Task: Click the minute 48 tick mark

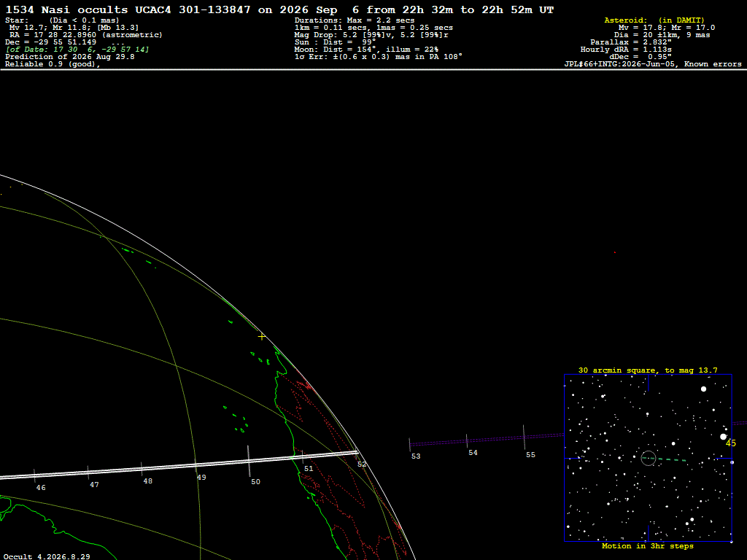Action: pos(142,469)
